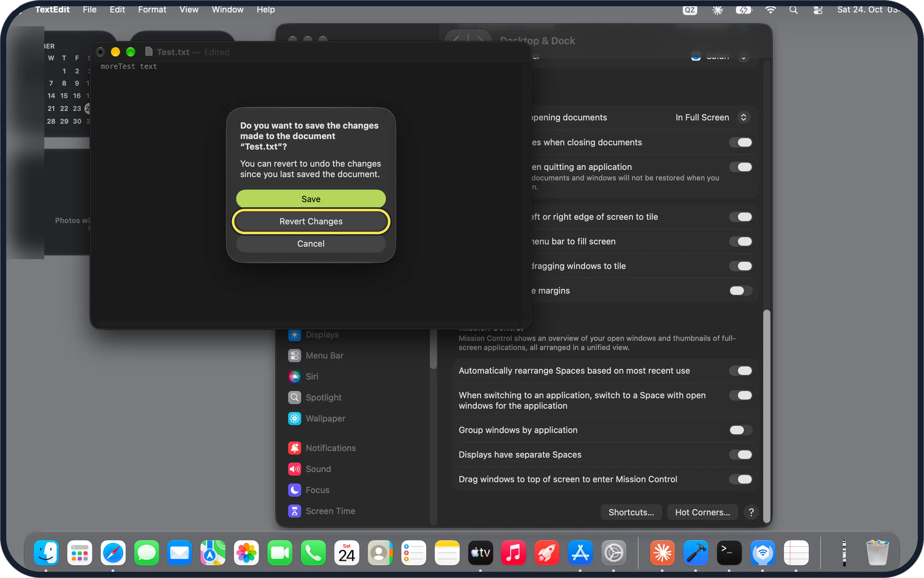Open the Format menu

tap(152, 10)
